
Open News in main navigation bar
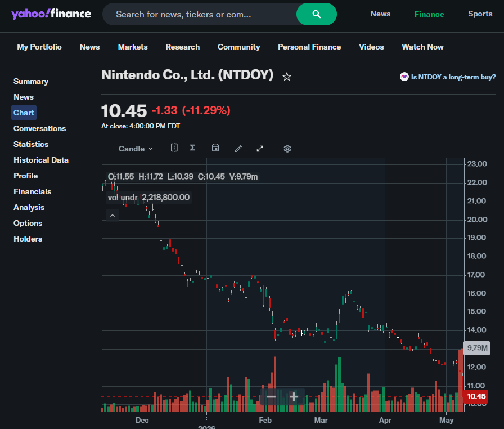[89, 47]
